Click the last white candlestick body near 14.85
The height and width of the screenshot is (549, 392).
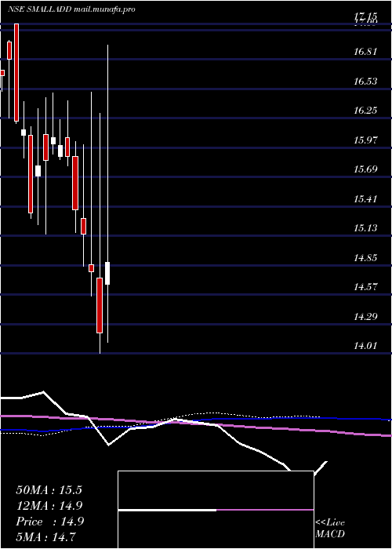coord(107,273)
